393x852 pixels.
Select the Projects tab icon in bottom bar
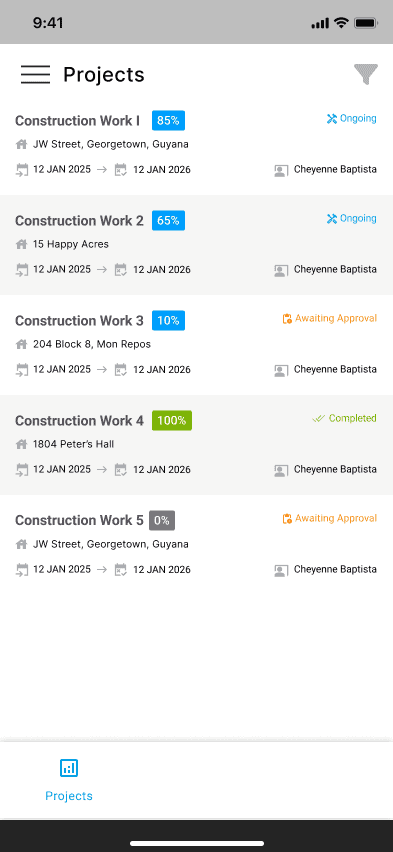pos(69,768)
